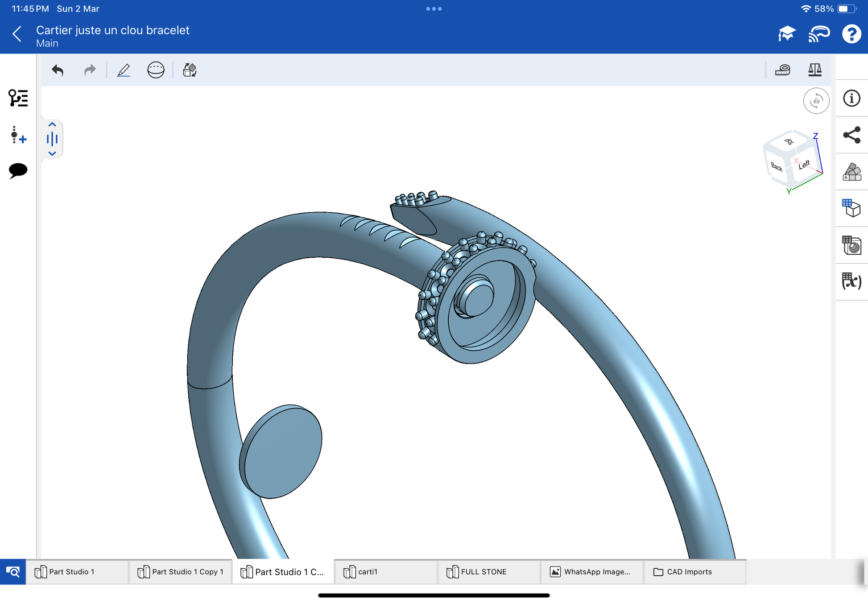The image size is (868, 603).
Task: Open the Comments speech bubble
Action: click(18, 170)
